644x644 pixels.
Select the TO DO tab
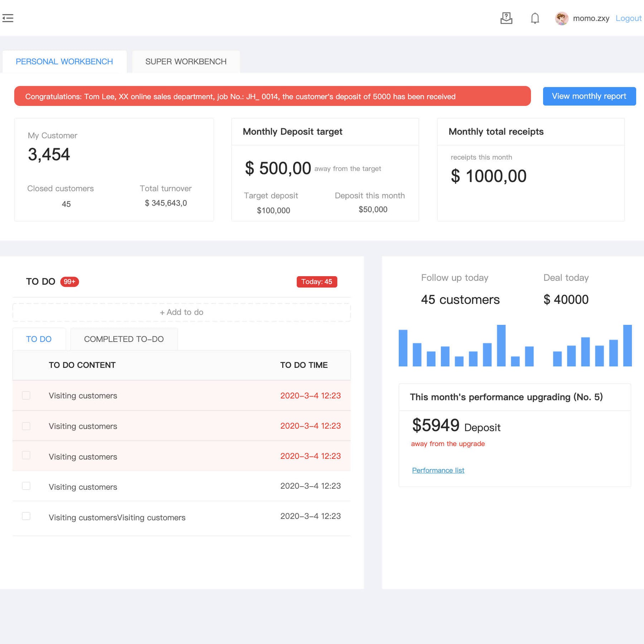pyautogui.click(x=39, y=339)
